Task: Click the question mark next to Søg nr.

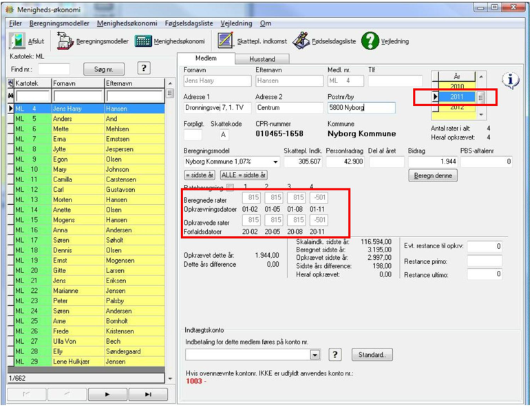Action: click(x=144, y=69)
